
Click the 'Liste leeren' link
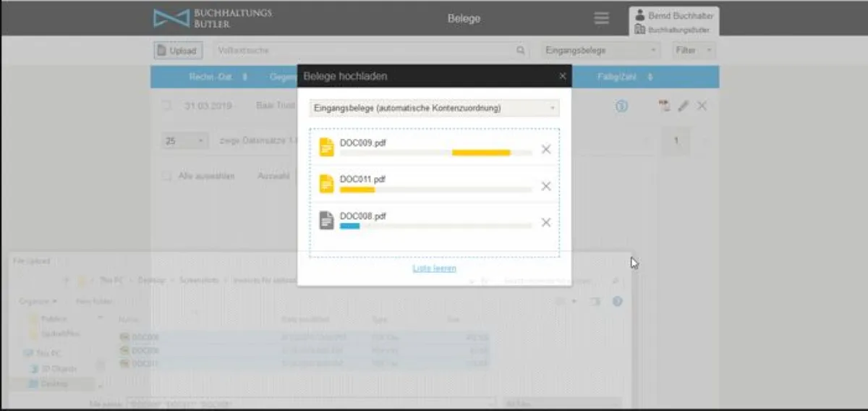pos(434,268)
